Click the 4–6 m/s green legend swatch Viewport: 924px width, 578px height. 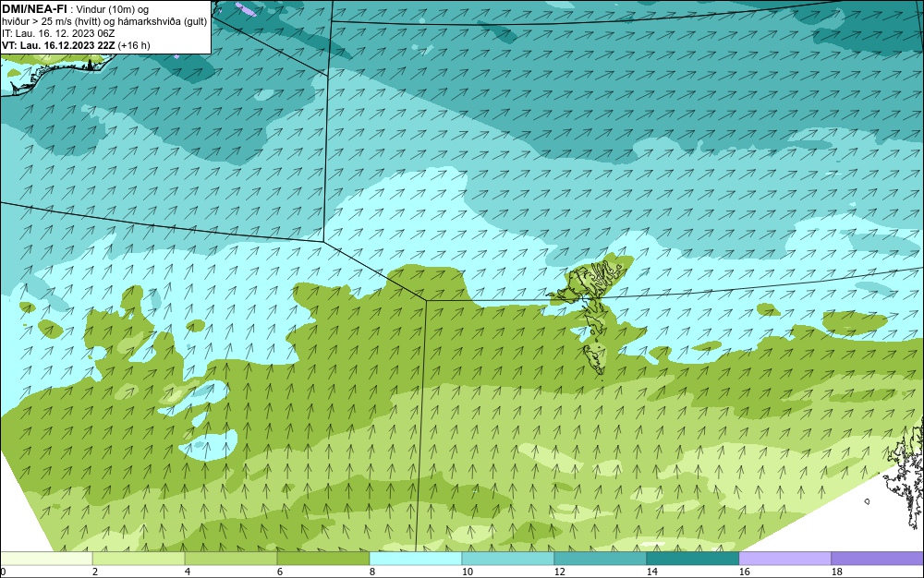(231, 559)
